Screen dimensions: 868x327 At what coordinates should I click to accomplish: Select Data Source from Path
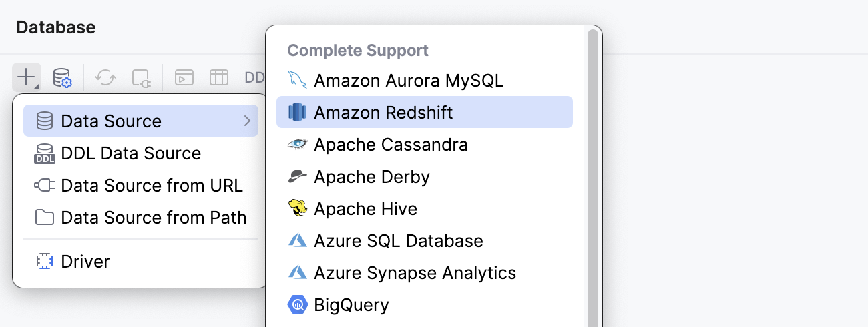pos(154,218)
